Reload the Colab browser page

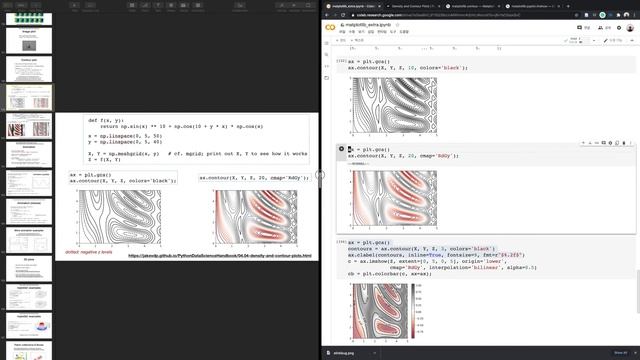click(x=343, y=15)
